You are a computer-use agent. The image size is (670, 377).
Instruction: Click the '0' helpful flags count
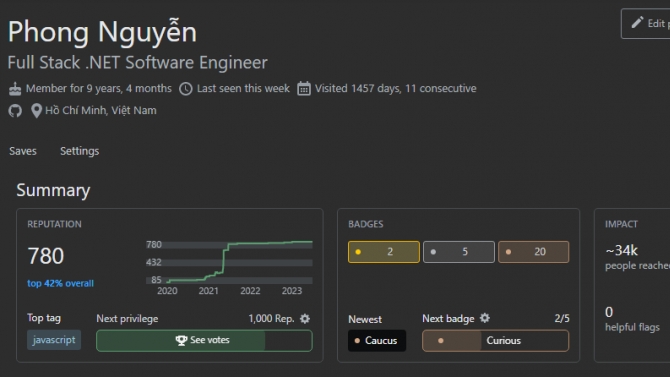609,312
